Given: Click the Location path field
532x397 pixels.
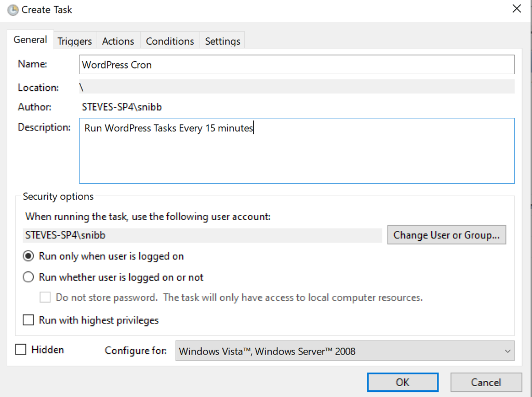Looking at the screenshot, I should (296, 87).
